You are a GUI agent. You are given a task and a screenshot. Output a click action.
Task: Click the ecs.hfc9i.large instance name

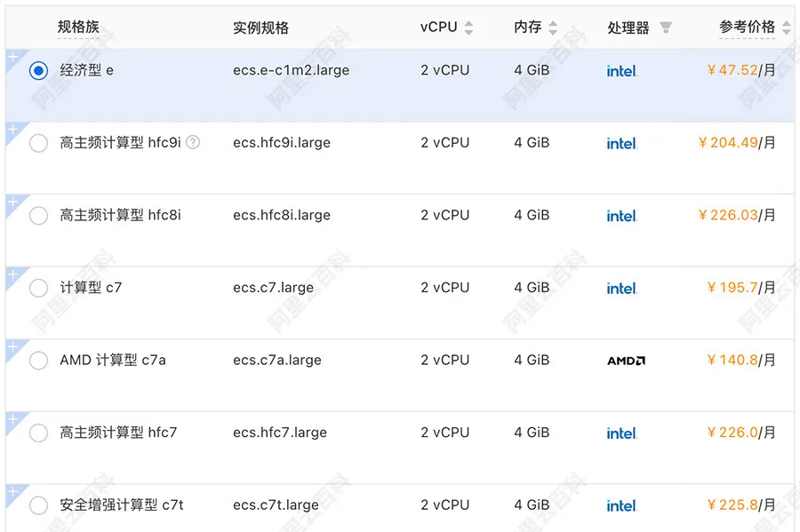coord(282,143)
